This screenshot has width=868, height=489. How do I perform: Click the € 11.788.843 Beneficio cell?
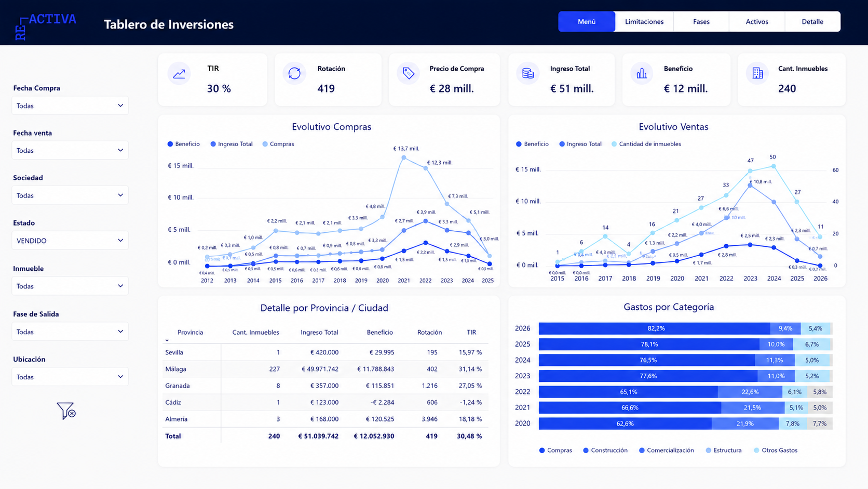pyautogui.click(x=375, y=369)
